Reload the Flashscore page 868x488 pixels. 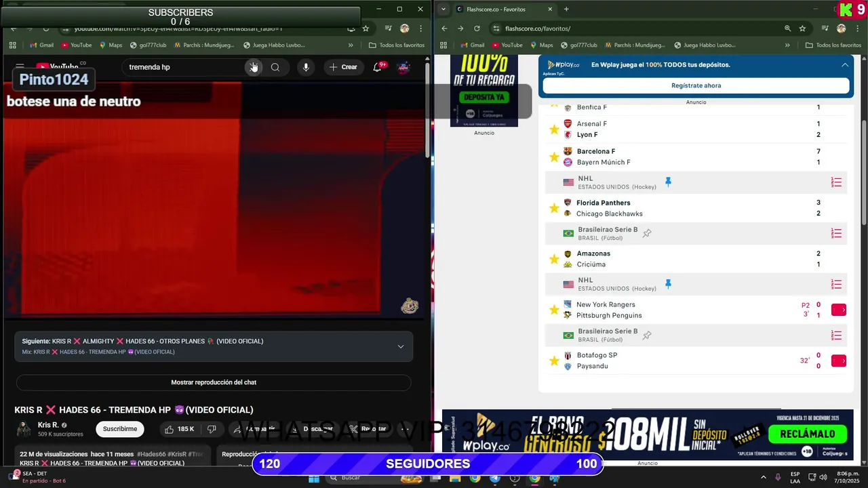(x=477, y=28)
